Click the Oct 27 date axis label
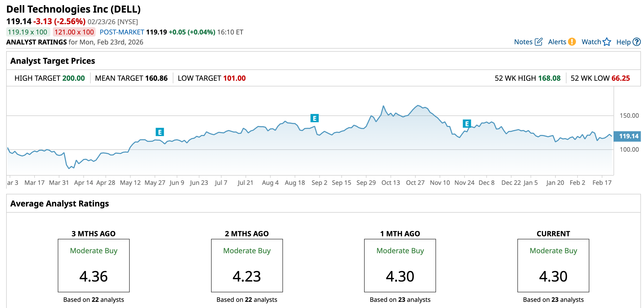 pos(415,183)
